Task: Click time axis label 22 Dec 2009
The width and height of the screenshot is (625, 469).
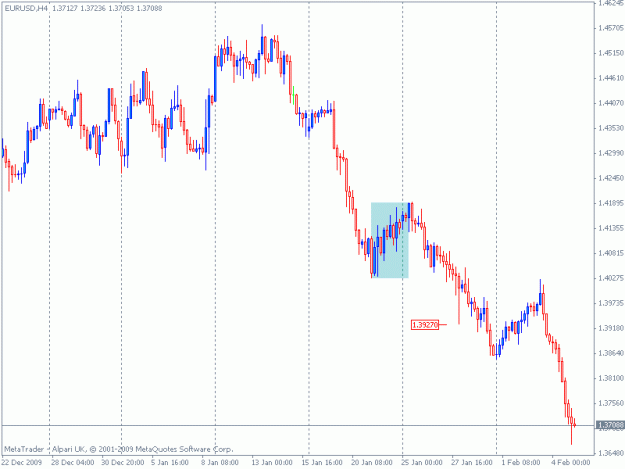Action: click(22, 462)
